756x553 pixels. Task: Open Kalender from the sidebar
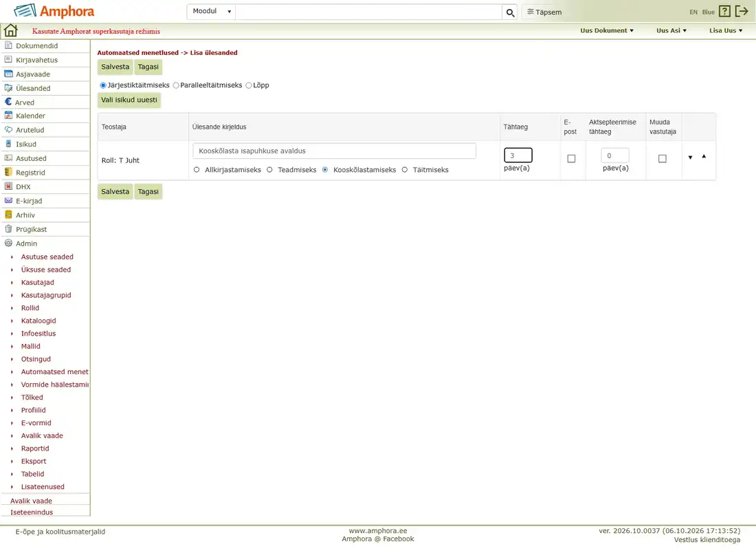30,116
